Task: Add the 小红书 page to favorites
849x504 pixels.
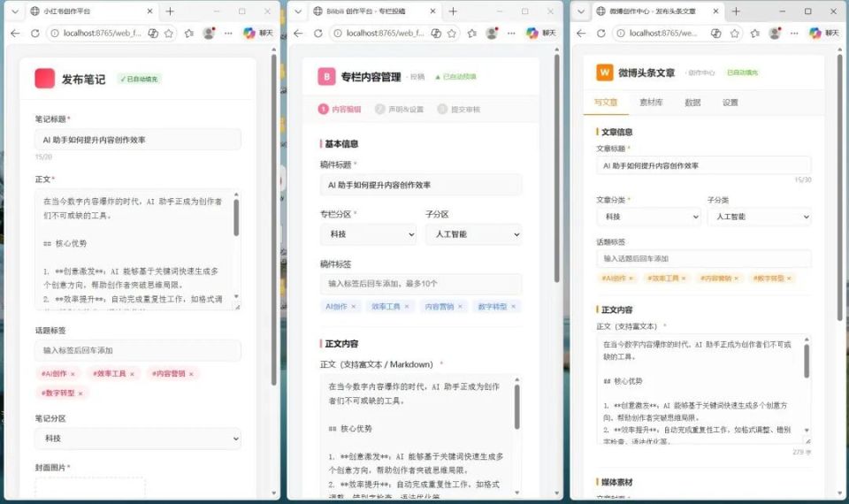Action: click(169, 34)
